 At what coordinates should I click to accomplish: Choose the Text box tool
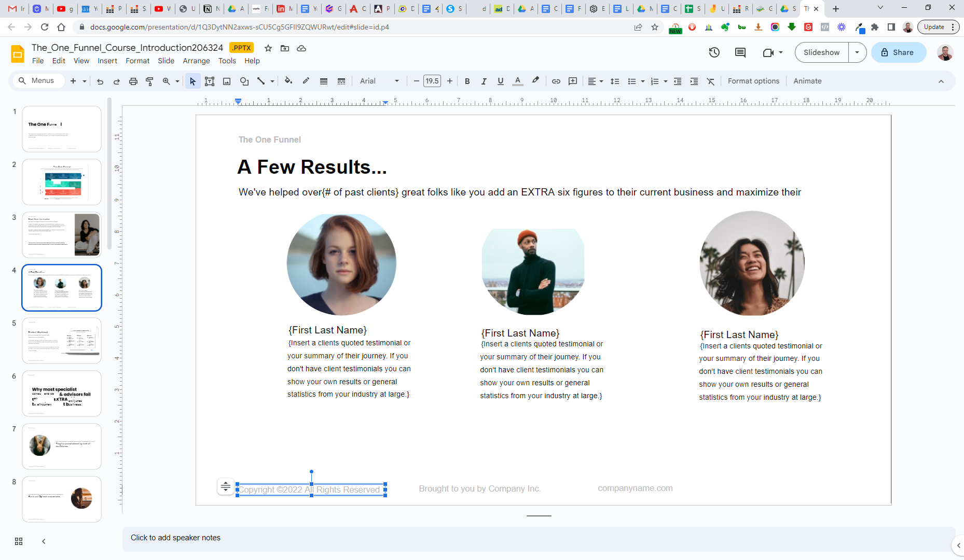click(210, 81)
